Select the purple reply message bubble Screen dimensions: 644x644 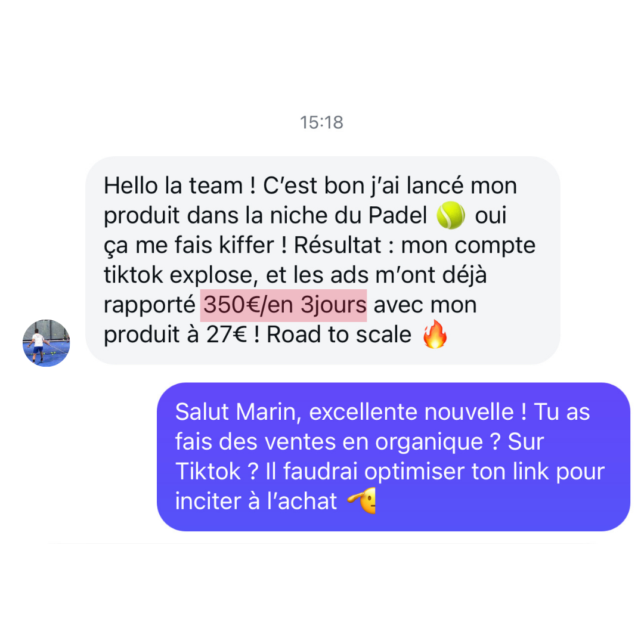(x=394, y=457)
